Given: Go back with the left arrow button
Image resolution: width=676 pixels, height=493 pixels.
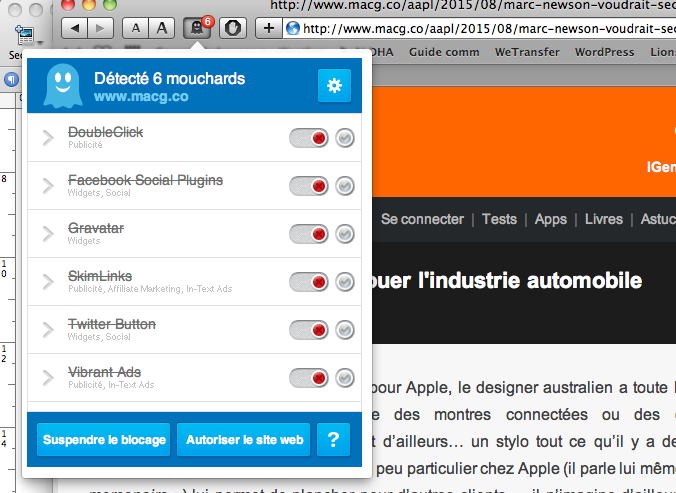Looking at the screenshot, I should [x=75, y=28].
